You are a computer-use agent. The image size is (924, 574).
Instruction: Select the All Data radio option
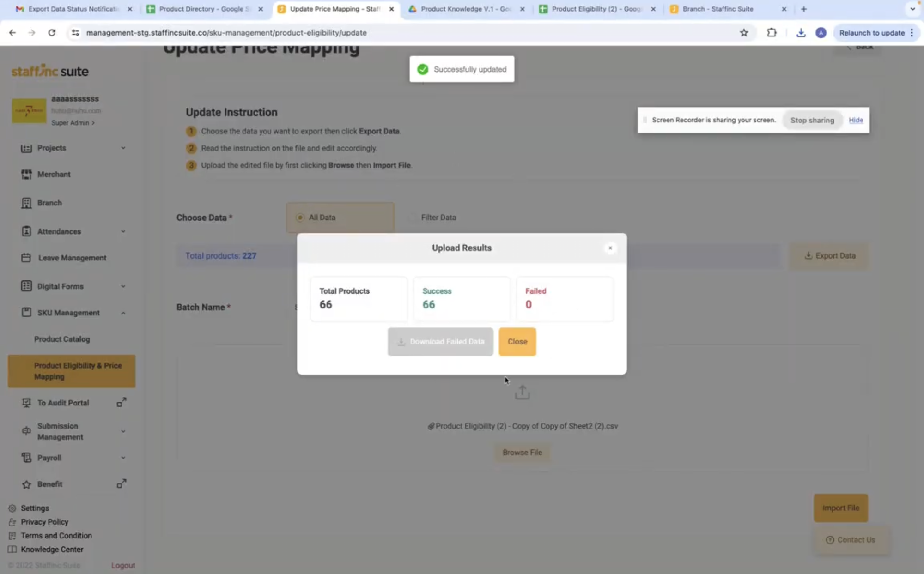[300, 217]
